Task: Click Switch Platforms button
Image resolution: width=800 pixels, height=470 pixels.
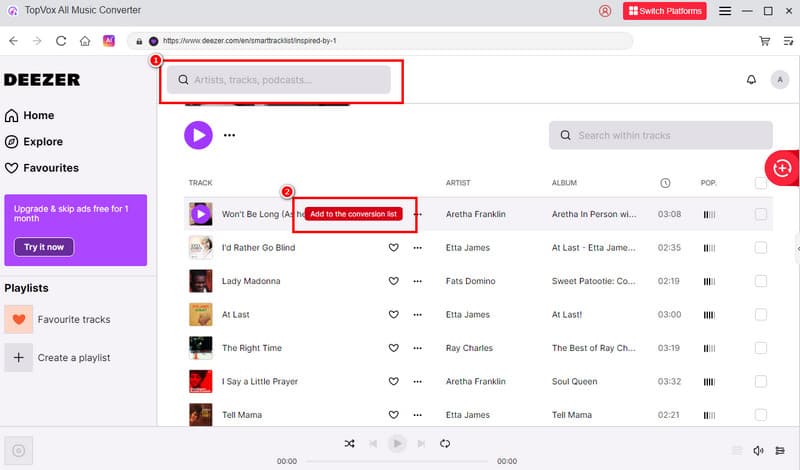Action: tap(664, 11)
